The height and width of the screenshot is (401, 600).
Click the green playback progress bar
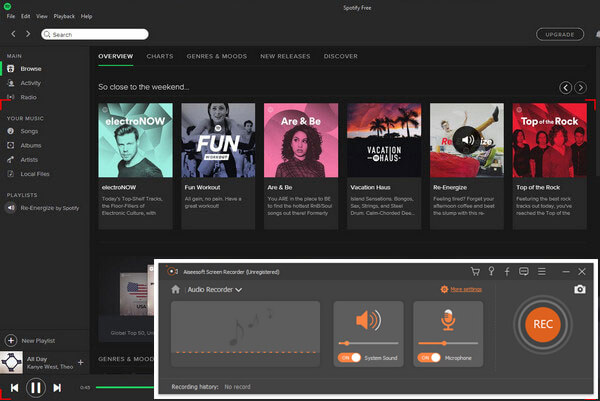click(125, 388)
